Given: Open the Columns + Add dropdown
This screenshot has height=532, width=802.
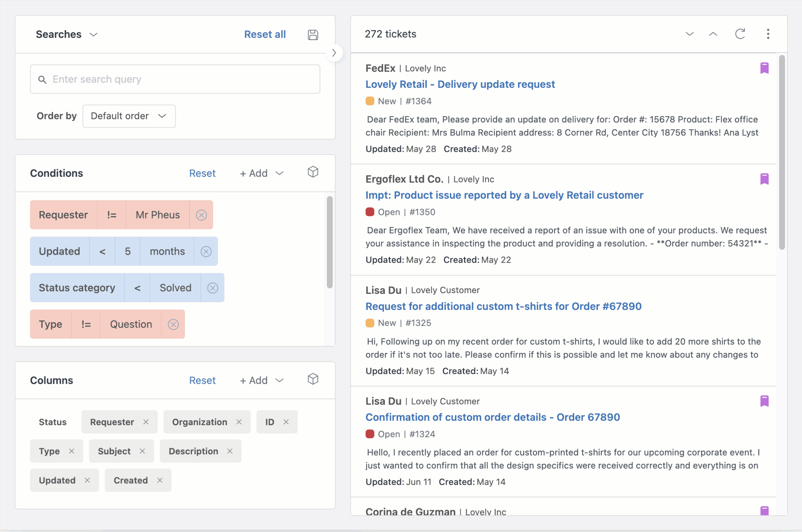Looking at the screenshot, I should pos(261,380).
